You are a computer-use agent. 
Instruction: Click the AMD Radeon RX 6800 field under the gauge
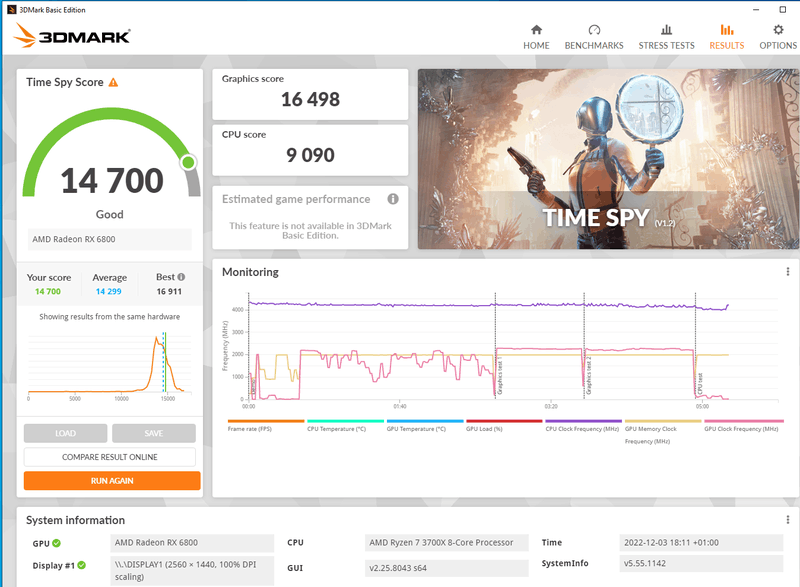(x=110, y=239)
